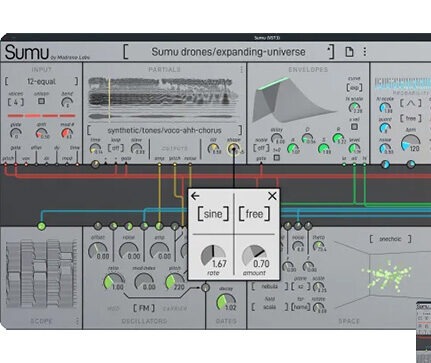Open the 'sine' waveform selector in popup
431x363 pixels.
click(x=213, y=214)
